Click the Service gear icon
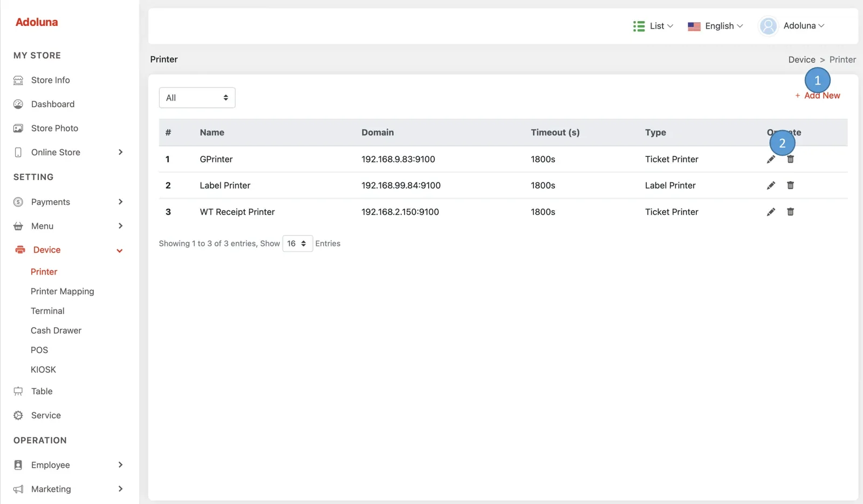Viewport: 863px width, 504px height. 18,416
